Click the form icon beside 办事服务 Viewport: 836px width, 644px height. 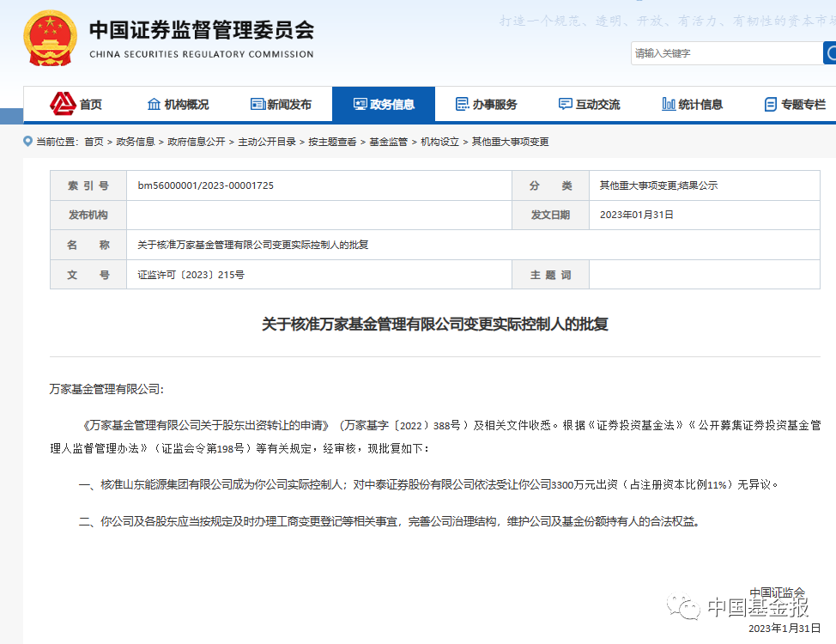coord(463,104)
